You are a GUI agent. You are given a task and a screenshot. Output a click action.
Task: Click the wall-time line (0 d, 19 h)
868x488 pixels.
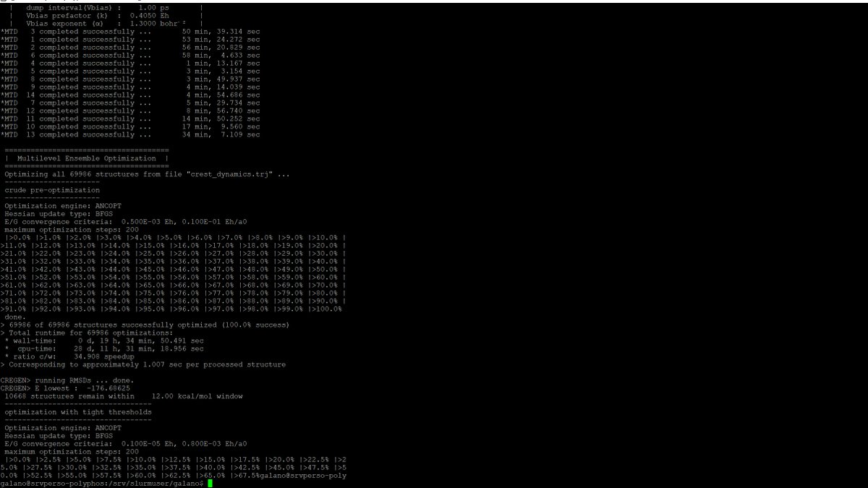[104, 341]
